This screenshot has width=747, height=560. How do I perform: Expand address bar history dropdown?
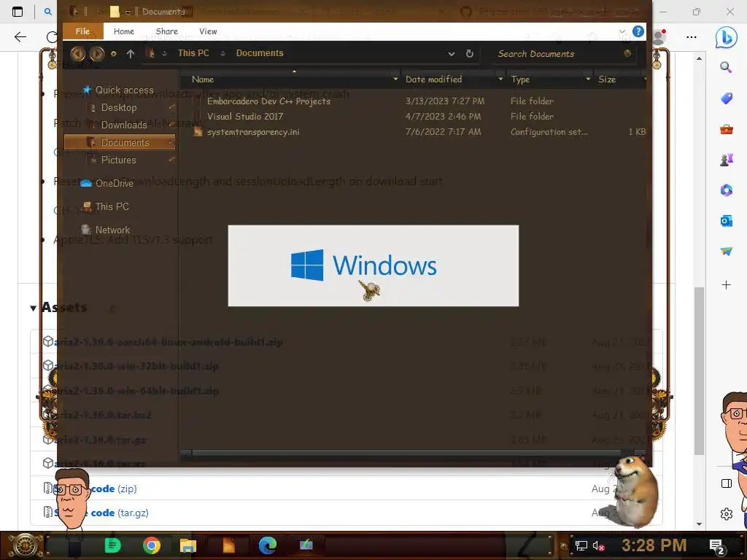pyautogui.click(x=451, y=54)
